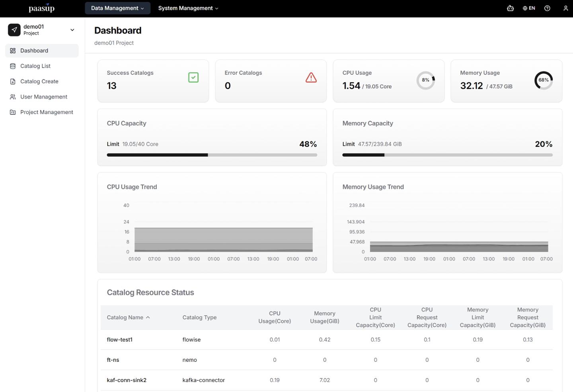Click the Memory Capacity progress bar
573x392 pixels.
click(447, 155)
